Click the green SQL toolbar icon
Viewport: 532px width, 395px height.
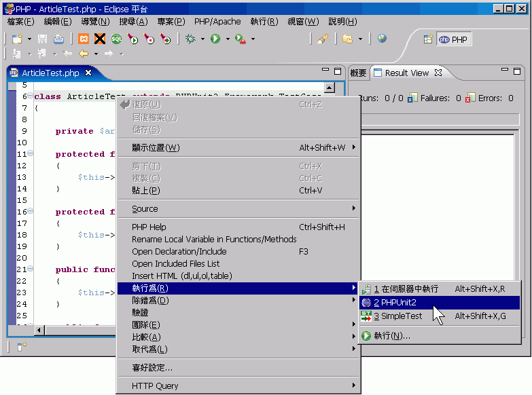point(116,39)
